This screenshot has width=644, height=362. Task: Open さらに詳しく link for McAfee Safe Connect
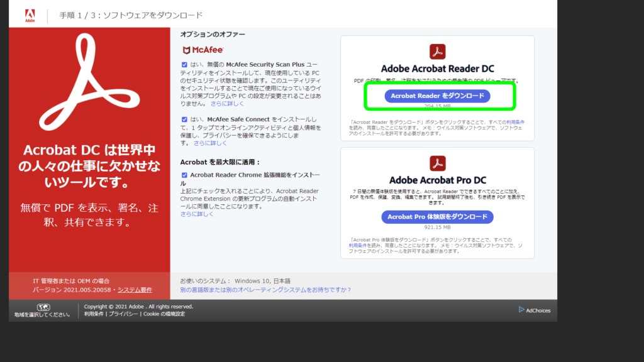210,143
